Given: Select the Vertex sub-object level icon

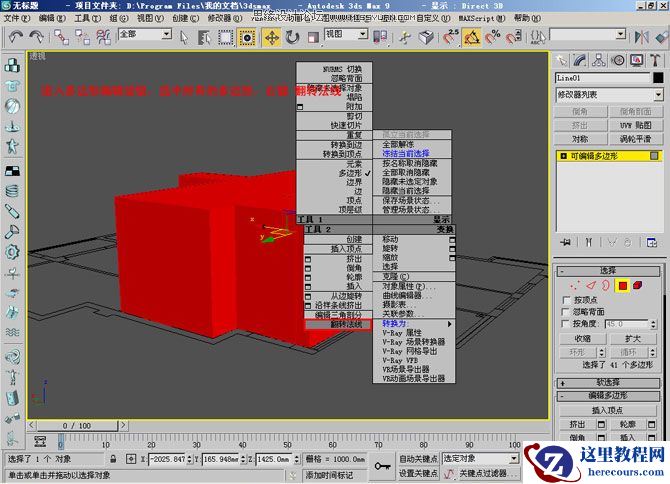Looking at the screenshot, I should pos(575,285).
